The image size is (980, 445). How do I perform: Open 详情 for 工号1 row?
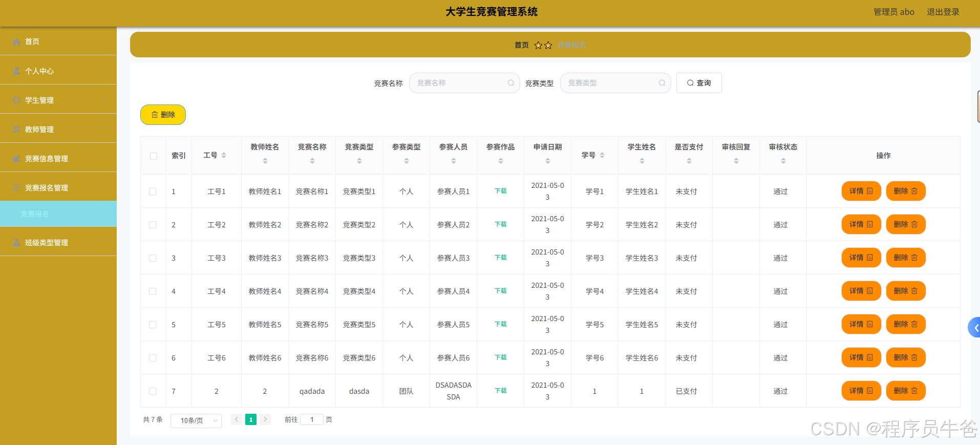[861, 191]
